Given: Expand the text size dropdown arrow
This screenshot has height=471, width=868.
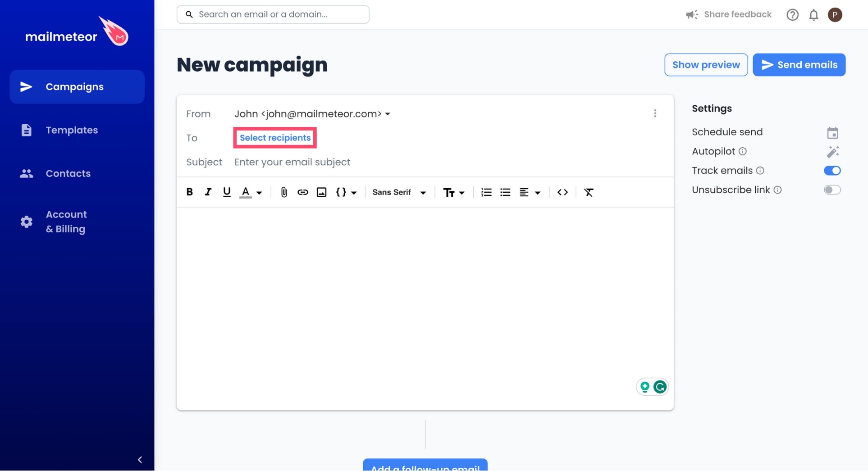Looking at the screenshot, I should (x=461, y=193).
